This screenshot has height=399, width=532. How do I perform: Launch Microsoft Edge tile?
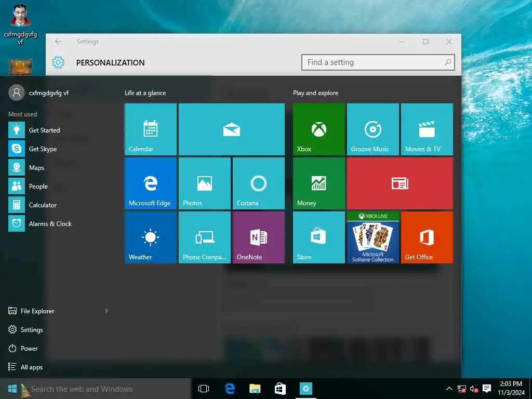(x=150, y=183)
